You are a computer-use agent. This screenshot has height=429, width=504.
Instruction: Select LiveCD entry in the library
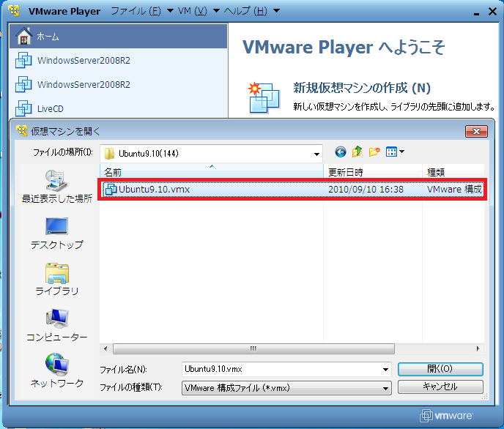118,108
